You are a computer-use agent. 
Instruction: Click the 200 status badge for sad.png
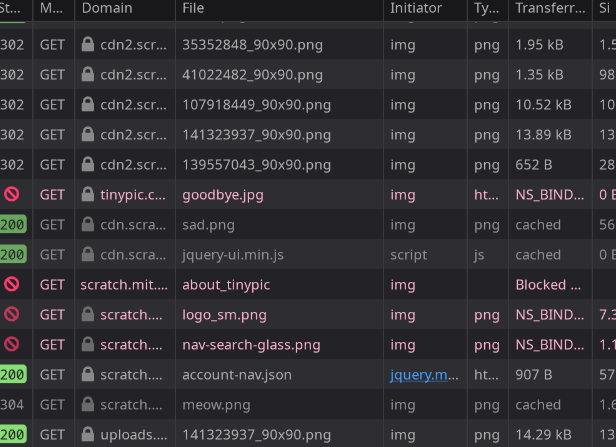point(13,224)
